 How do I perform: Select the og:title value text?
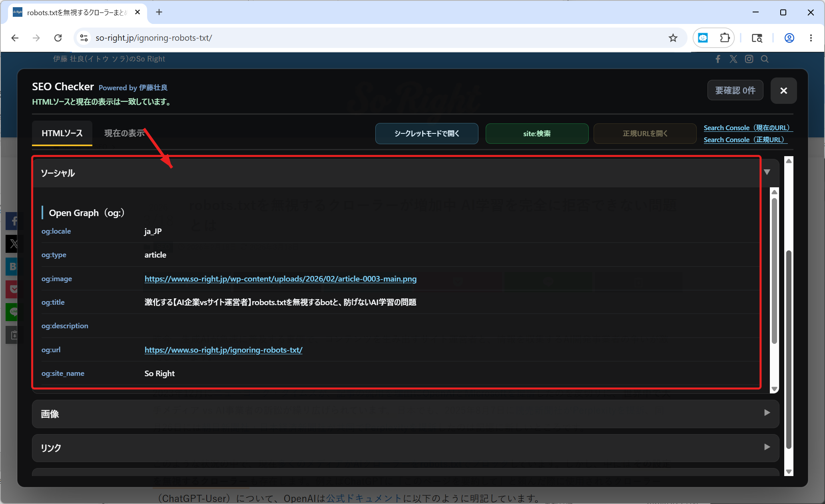(x=280, y=302)
